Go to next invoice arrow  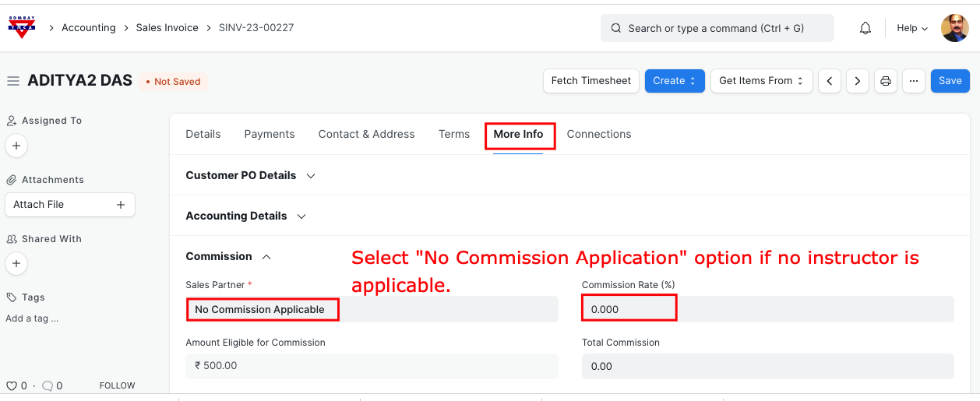(x=858, y=81)
